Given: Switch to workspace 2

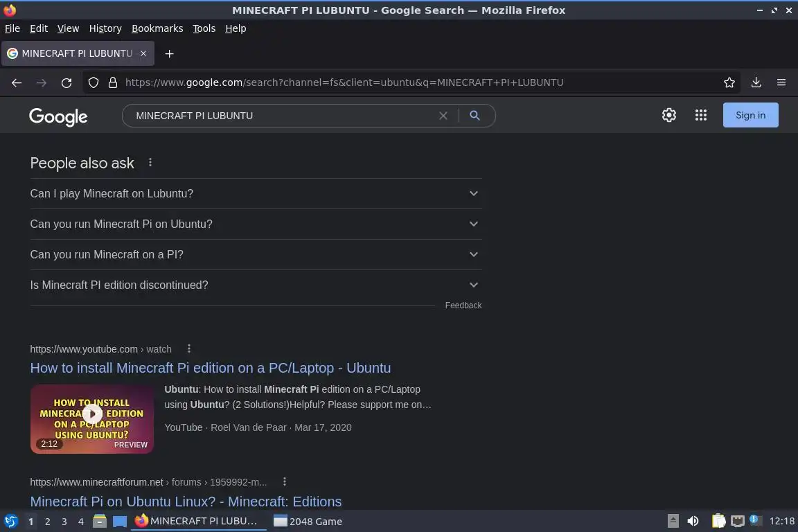Looking at the screenshot, I should point(47,522).
